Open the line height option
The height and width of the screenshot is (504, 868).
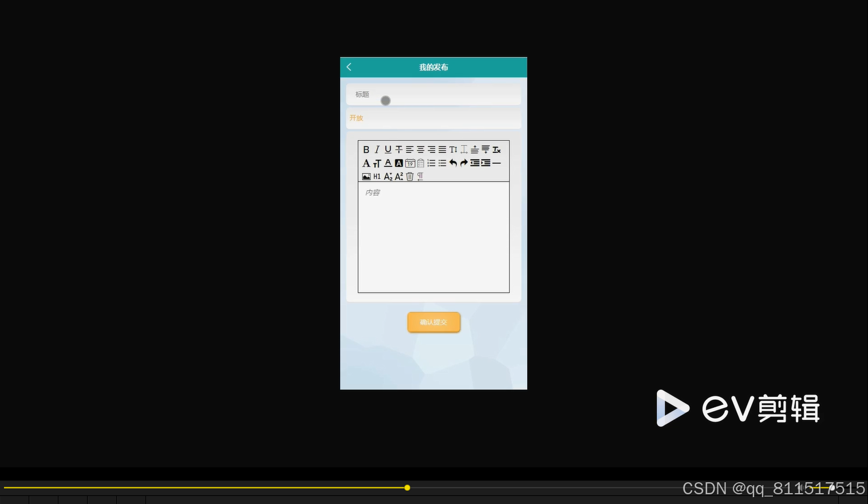453,149
